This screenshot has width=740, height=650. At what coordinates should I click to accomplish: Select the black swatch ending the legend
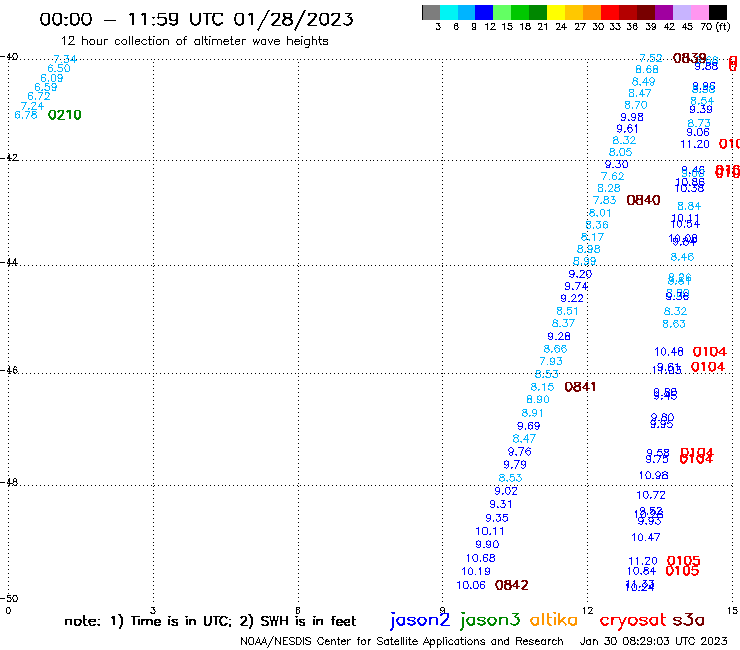[717, 12]
